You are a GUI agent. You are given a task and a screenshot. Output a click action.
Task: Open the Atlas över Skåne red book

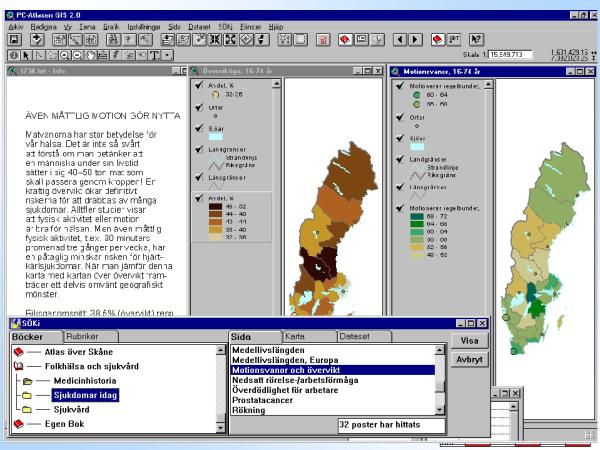(x=18, y=351)
